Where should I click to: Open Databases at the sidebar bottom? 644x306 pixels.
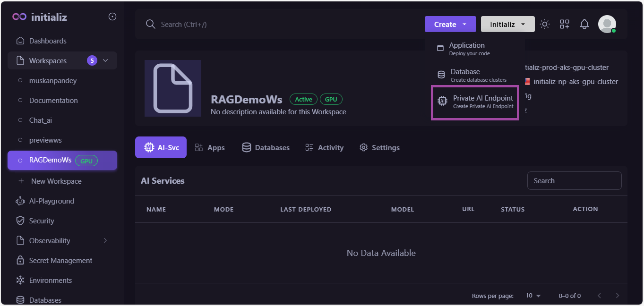point(45,299)
